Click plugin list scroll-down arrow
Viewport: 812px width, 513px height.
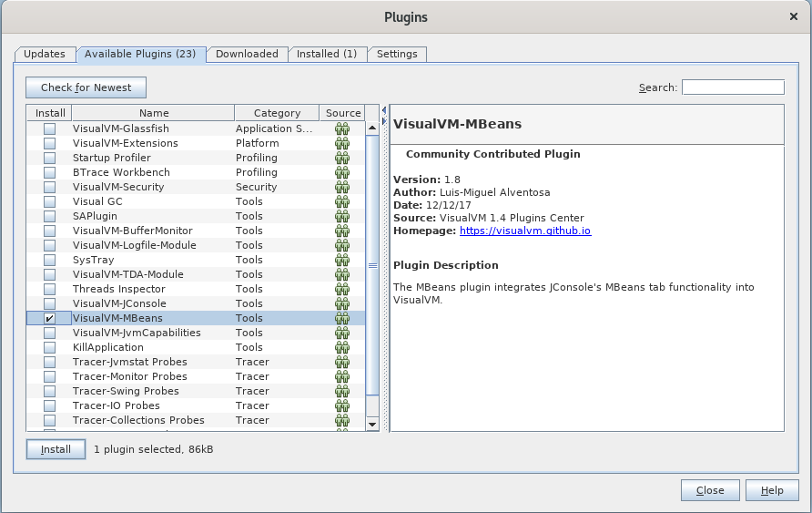(372, 424)
